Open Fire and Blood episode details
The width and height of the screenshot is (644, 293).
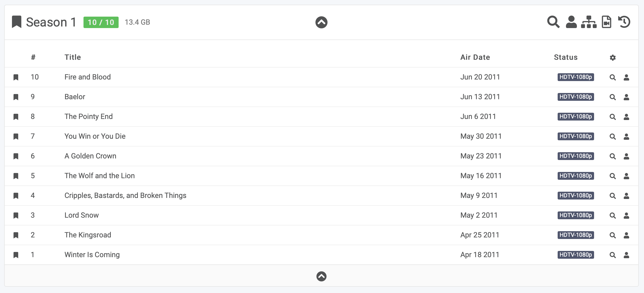[88, 77]
